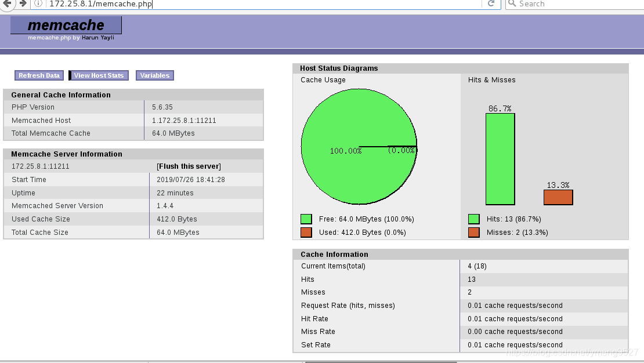The width and height of the screenshot is (644, 363).
Task: Click the Host Status Diagrams heading
Action: pos(339,68)
